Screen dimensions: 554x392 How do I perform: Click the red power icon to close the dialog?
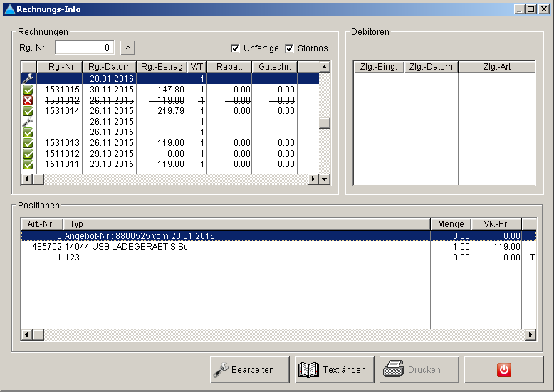click(504, 370)
